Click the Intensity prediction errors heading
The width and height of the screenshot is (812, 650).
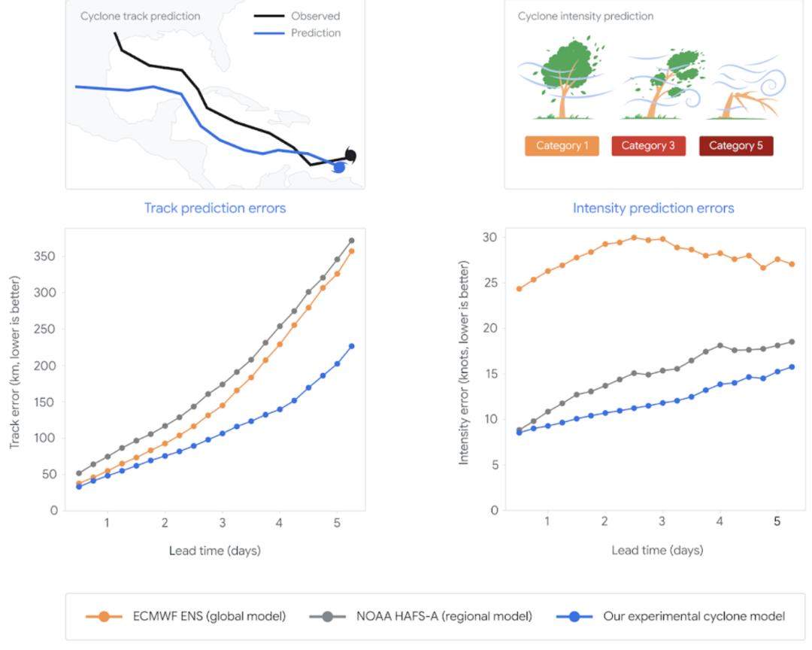click(653, 208)
